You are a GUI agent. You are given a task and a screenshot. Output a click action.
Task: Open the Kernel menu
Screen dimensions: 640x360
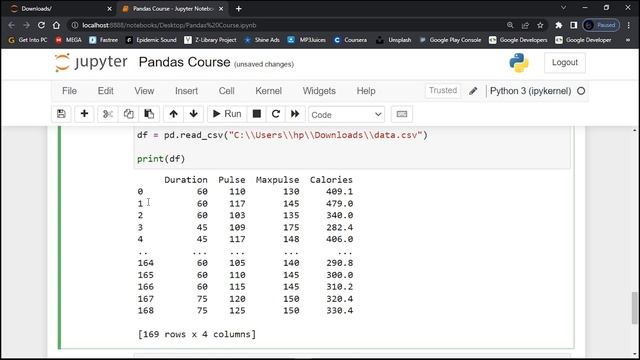[269, 91]
